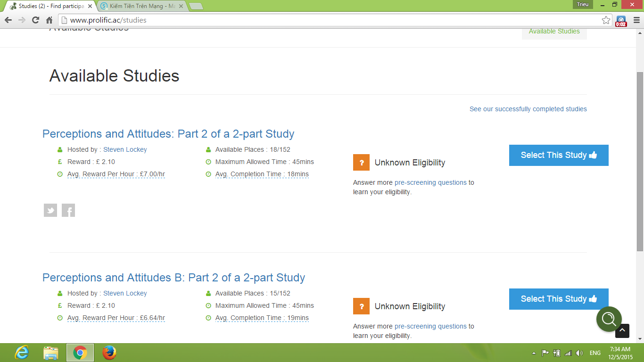Switch to the Kiếm Tiền Trên Mạng tab
The image size is (644, 362).
pos(142,7)
